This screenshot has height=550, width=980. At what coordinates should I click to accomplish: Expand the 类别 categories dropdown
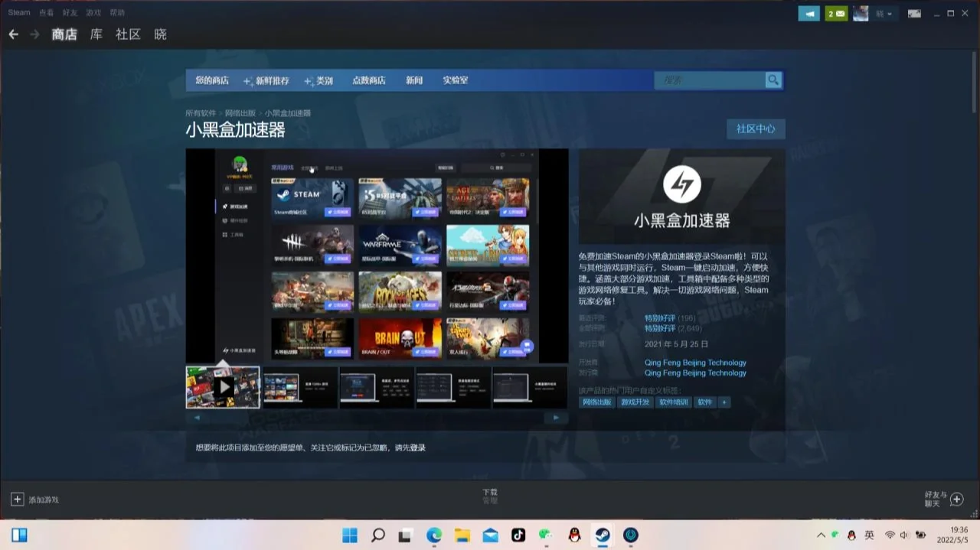318,80
